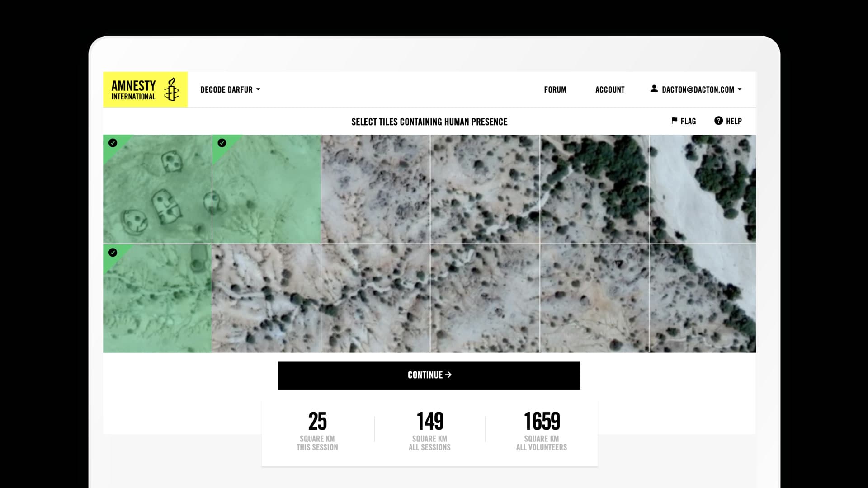Click the user profile icon beside the email
Viewport: 868px width, 488px height.
pos(654,89)
